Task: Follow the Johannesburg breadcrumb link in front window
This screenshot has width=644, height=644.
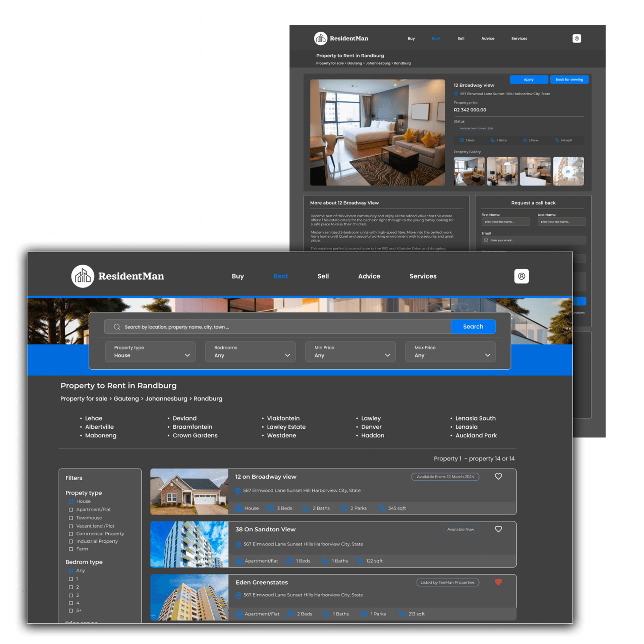Action: [x=166, y=398]
